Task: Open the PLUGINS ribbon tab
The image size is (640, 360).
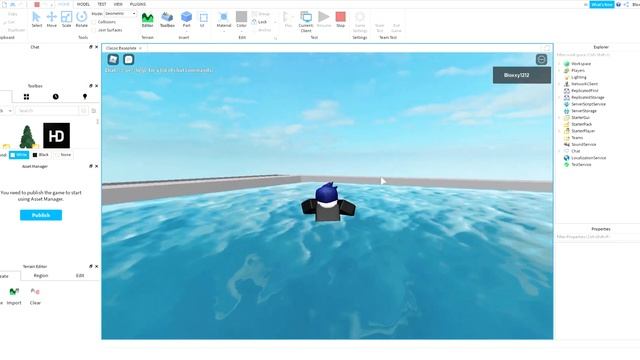Action: click(x=138, y=4)
